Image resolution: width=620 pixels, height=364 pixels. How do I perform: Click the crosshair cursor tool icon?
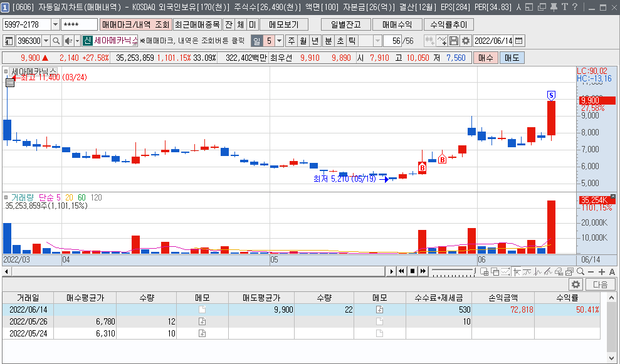(x=517, y=271)
